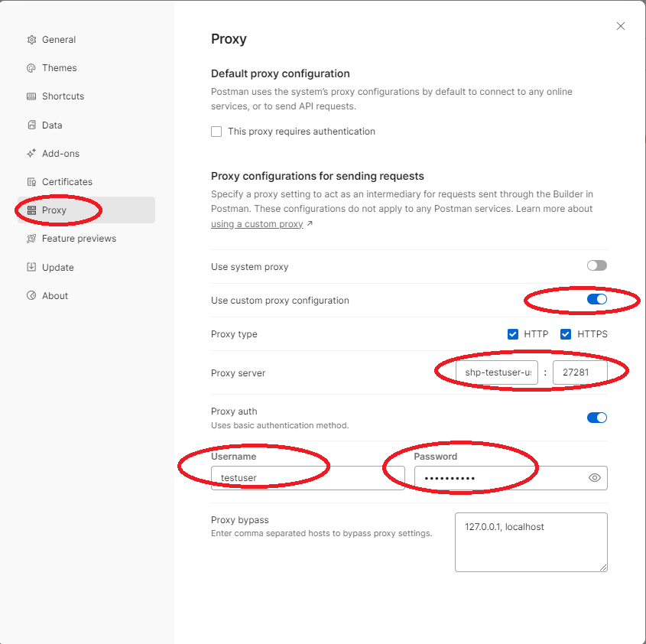Show password with the eye icon

pyautogui.click(x=595, y=478)
